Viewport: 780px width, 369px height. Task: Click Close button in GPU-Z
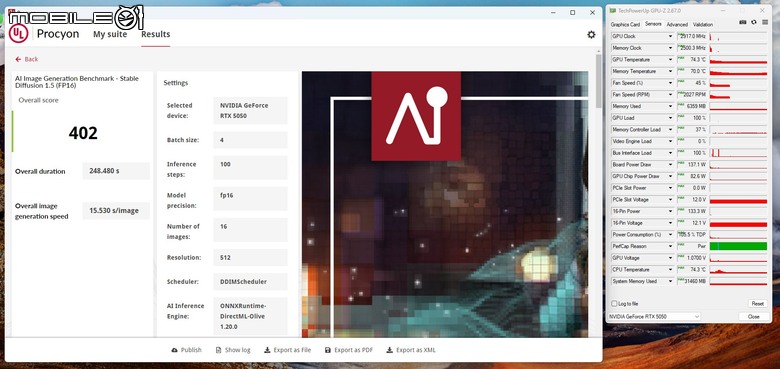coord(753,317)
